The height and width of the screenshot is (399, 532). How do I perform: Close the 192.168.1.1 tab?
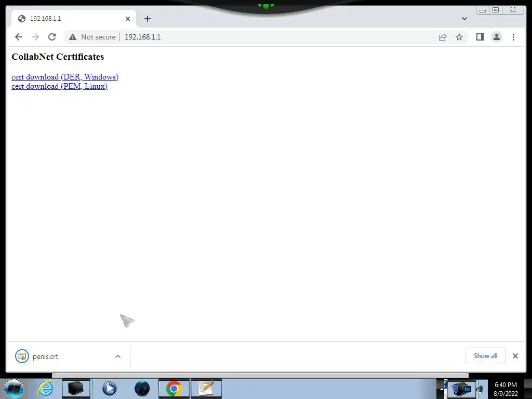tap(128, 19)
